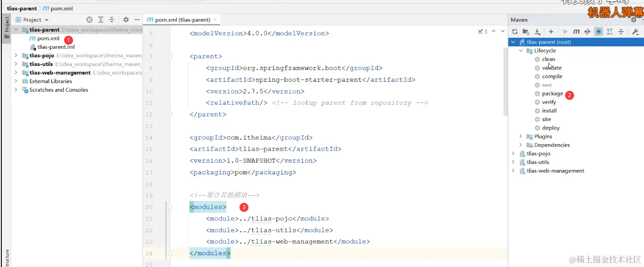Select compile lifecycle phase

(x=552, y=76)
